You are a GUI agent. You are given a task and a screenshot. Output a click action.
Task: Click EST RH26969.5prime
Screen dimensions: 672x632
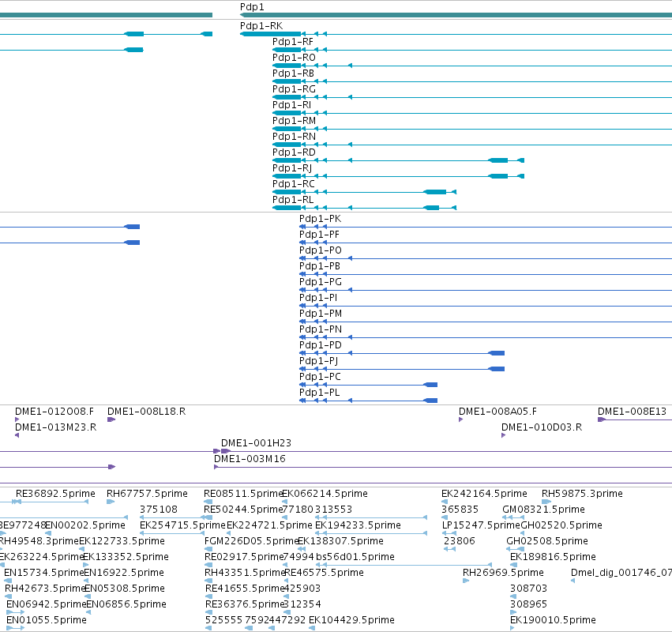tap(503, 574)
